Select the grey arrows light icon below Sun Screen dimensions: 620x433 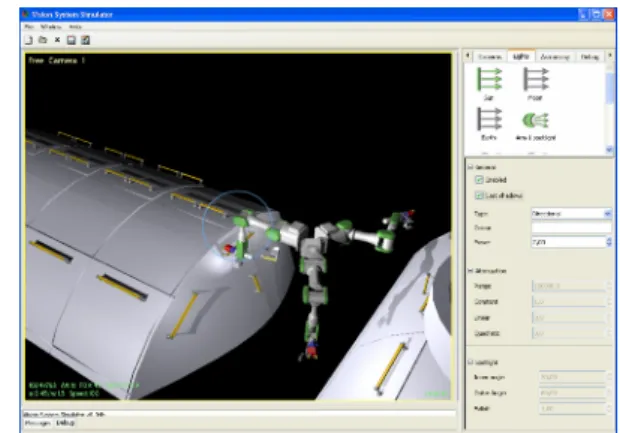[489, 119]
